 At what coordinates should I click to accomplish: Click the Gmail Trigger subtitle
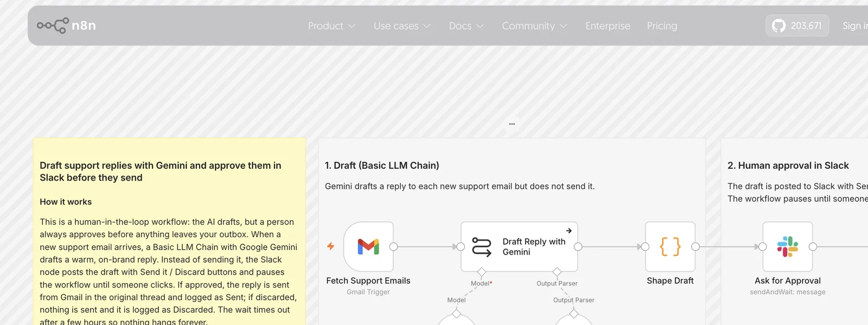[x=368, y=292]
